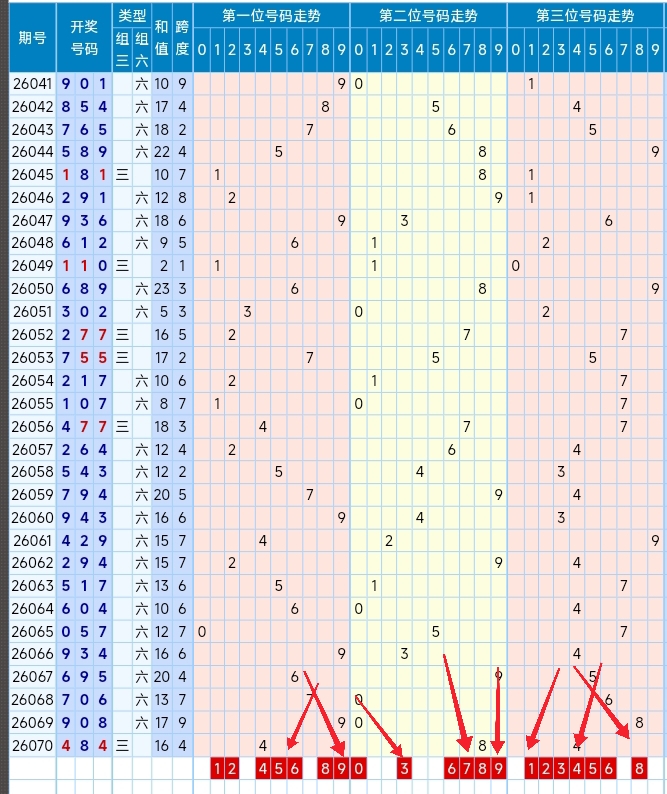Image resolution: width=667 pixels, height=794 pixels.
Task: Click red box 3 under second position trend
Action: tap(404, 769)
